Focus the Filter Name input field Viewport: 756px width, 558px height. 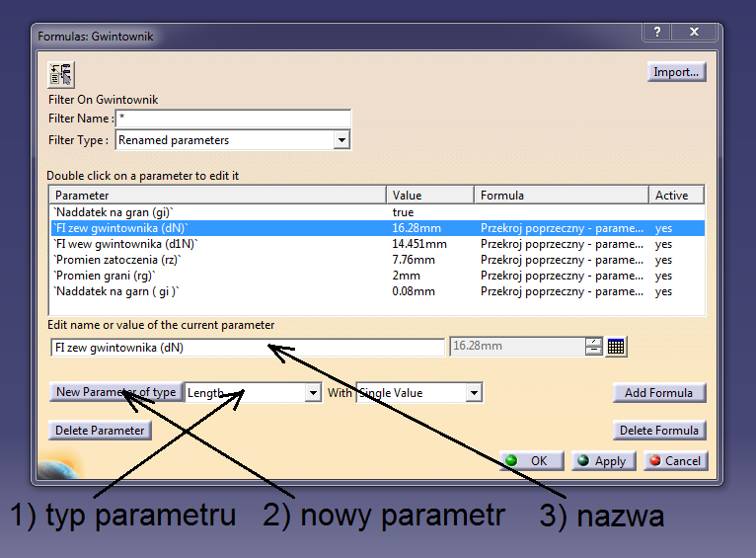(233, 119)
